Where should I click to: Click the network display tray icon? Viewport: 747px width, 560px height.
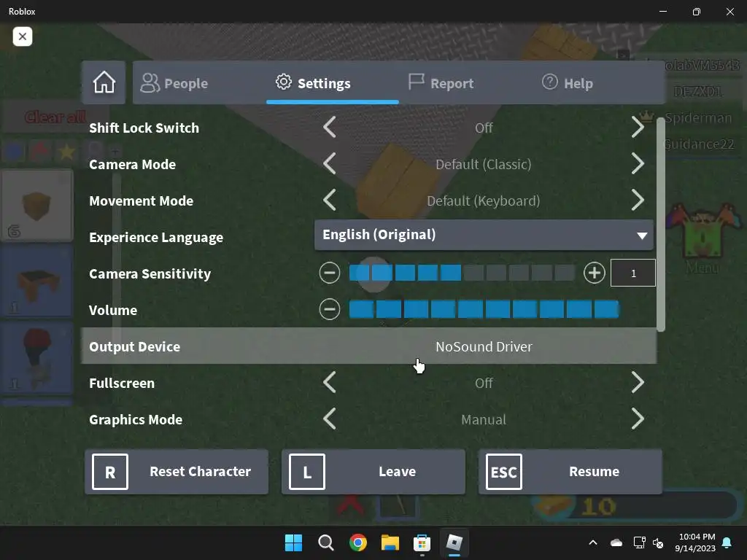pyautogui.click(x=639, y=542)
